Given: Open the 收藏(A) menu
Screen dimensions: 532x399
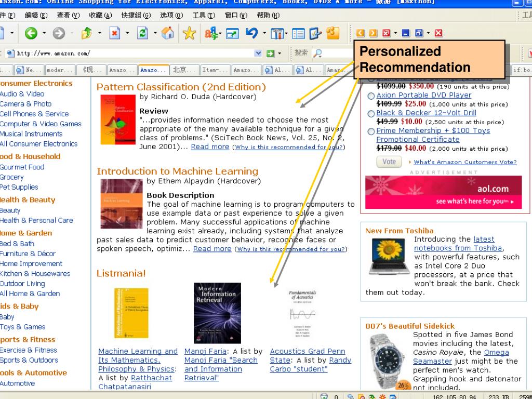Looking at the screenshot, I should click(x=100, y=15).
